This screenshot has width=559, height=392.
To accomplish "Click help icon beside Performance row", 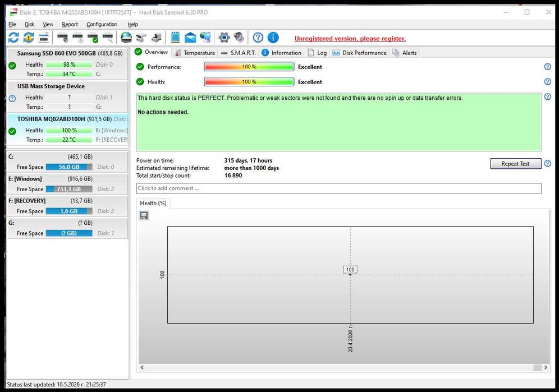I will click(x=548, y=67).
